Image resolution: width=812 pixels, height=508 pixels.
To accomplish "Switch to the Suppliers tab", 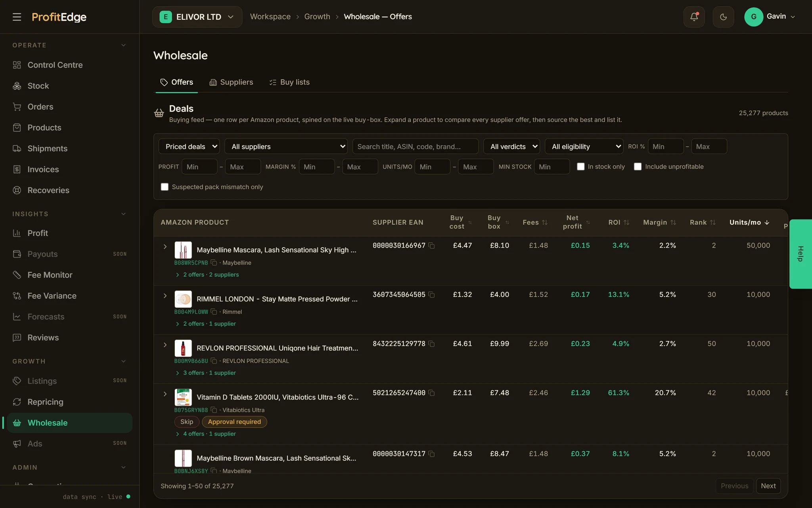I will (231, 82).
